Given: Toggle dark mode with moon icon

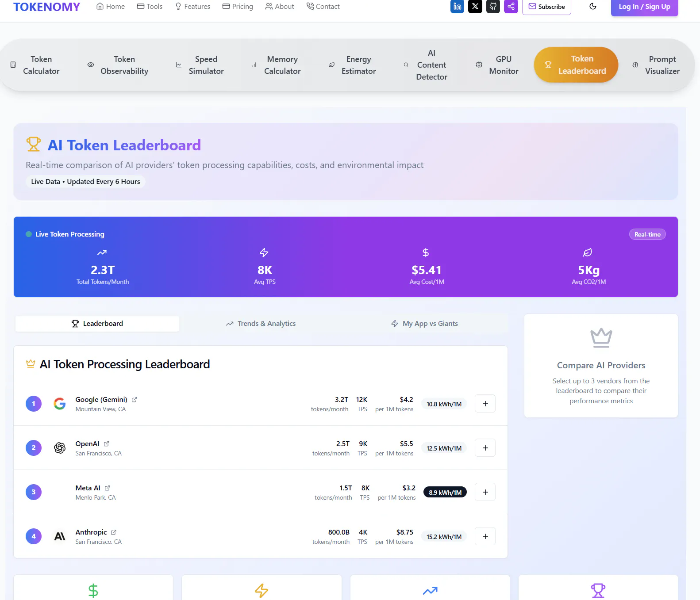Looking at the screenshot, I should click(593, 7).
